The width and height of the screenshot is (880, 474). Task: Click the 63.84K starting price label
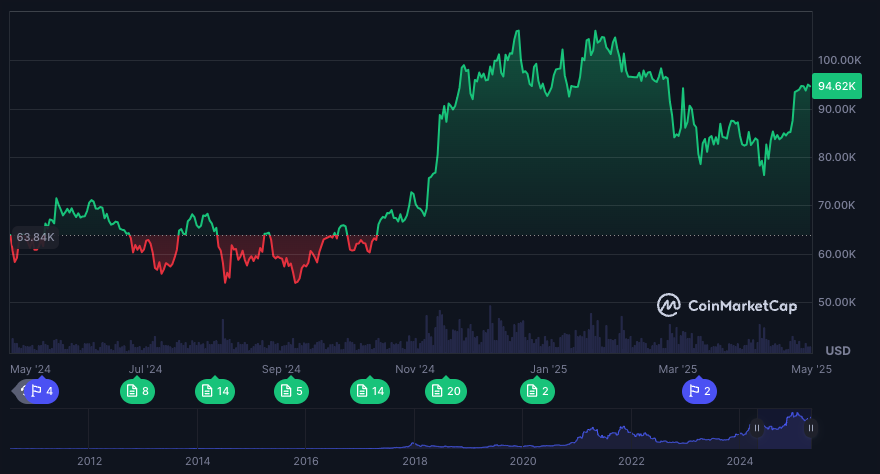35,237
